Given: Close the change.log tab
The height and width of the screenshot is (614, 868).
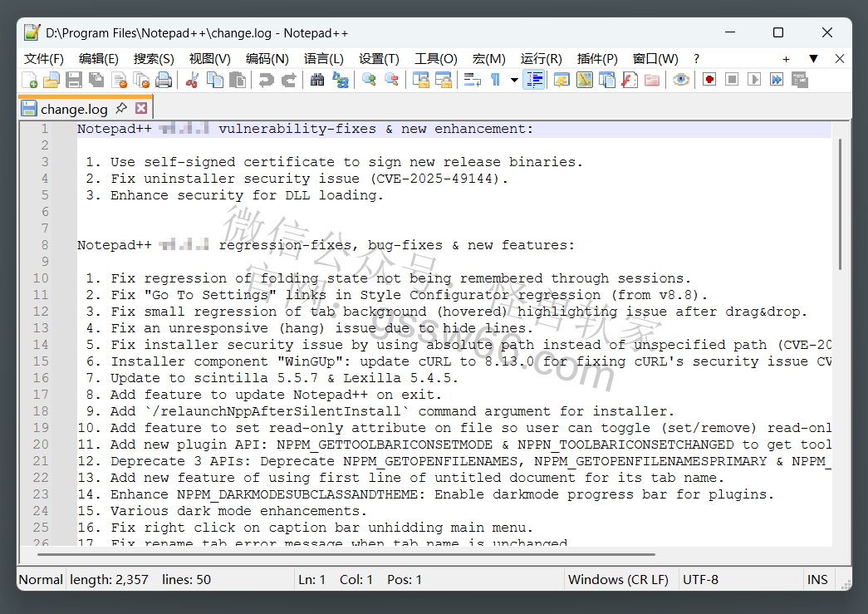Looking at the screenshot, I should (142, 108).
